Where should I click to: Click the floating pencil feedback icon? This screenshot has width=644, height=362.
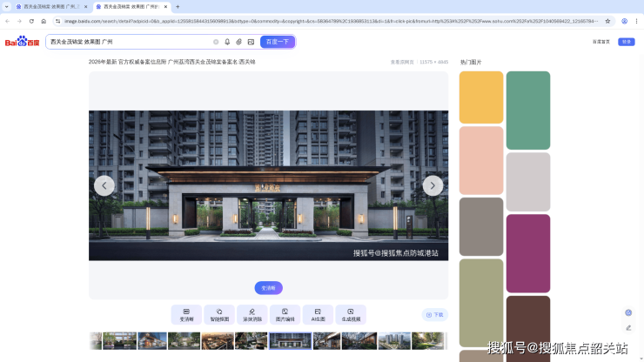[628, 327]
